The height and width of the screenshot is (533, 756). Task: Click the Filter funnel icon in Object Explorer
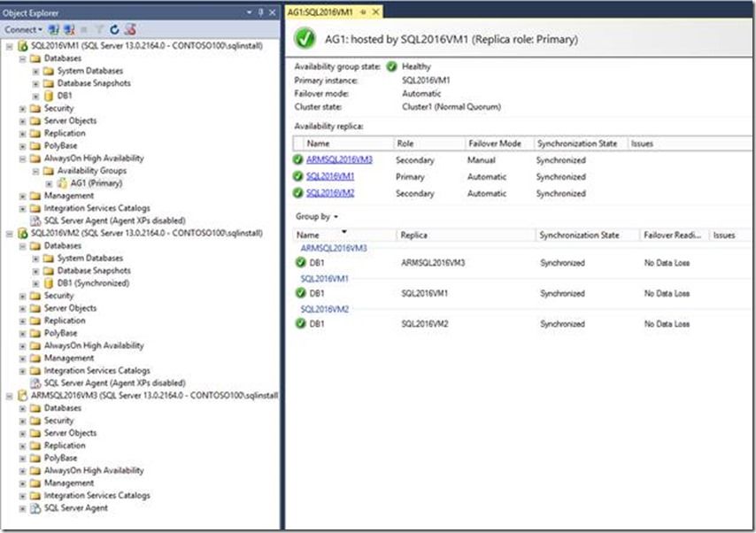(x=99, y=29)
